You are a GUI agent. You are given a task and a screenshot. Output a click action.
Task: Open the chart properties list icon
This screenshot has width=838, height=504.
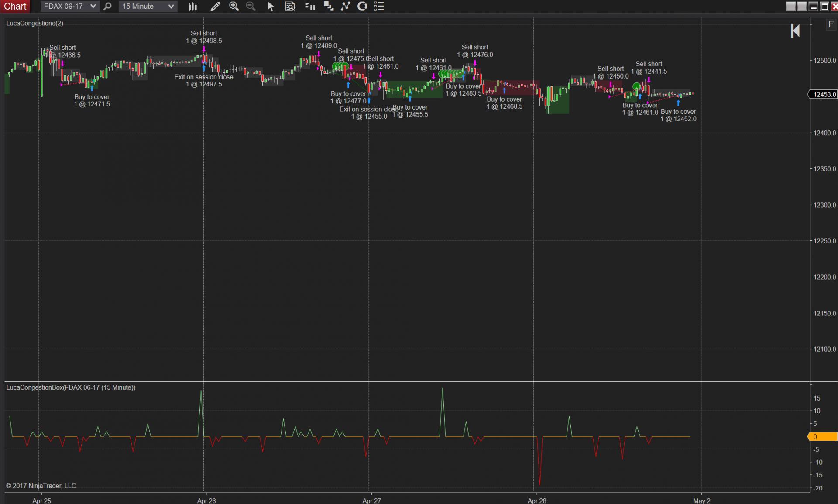click(379, 7)
